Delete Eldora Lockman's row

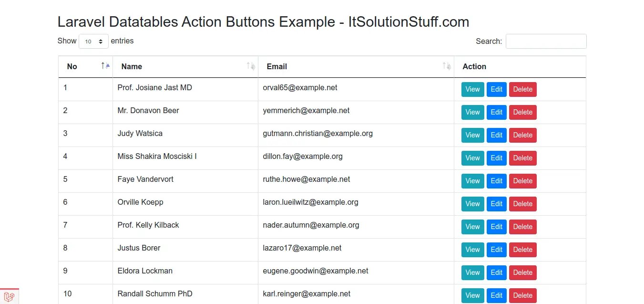click(x=522, y=273)
